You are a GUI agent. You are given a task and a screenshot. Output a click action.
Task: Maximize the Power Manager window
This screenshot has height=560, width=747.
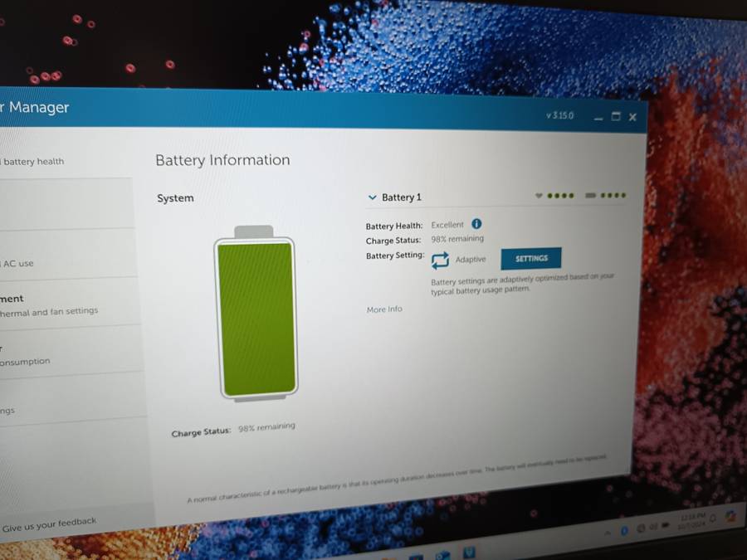pos(616,117)
